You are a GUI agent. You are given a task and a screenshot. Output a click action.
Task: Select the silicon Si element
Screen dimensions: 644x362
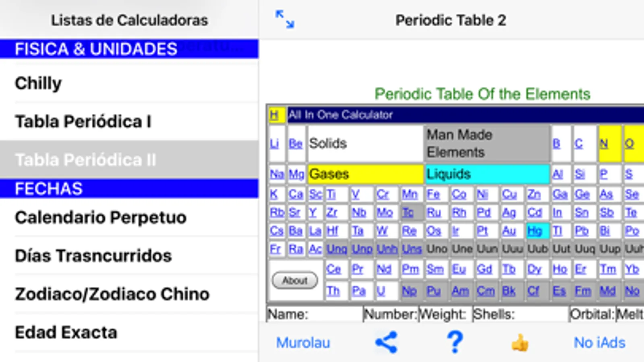[x=580, y=174]
